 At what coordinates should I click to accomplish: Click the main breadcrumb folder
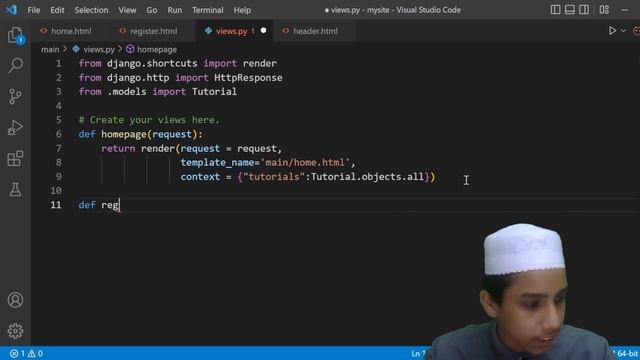tap(50, 49)
